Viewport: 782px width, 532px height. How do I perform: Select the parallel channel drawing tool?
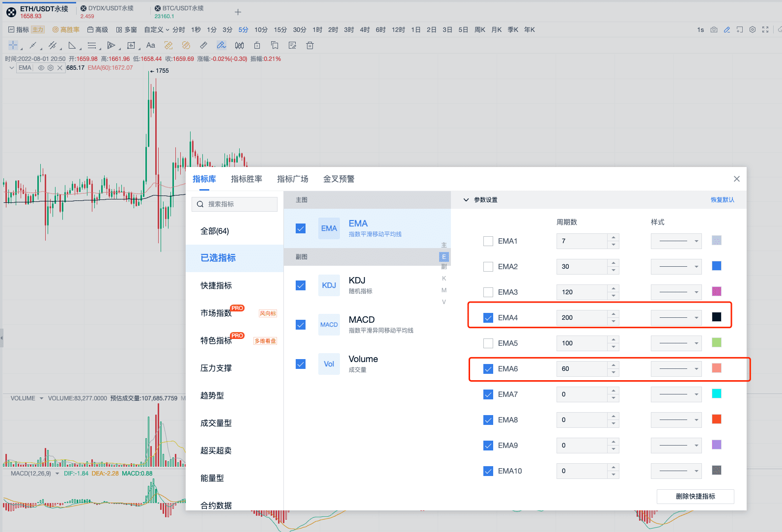[x=53, y=46]
